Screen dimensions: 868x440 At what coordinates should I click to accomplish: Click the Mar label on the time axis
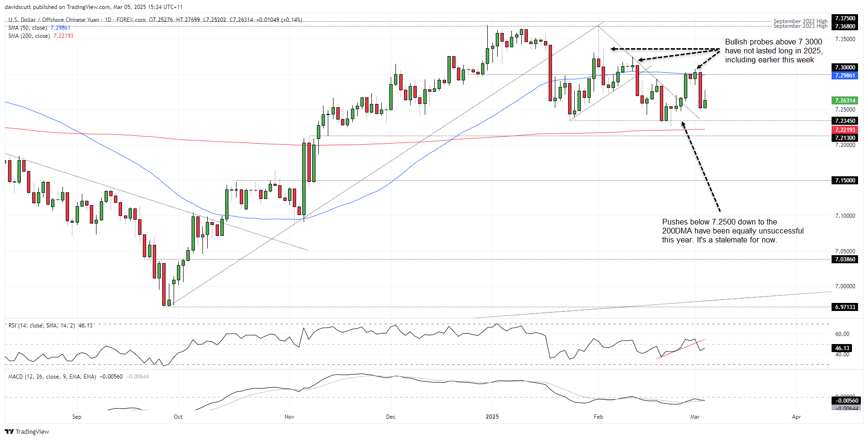click(695, 417)
